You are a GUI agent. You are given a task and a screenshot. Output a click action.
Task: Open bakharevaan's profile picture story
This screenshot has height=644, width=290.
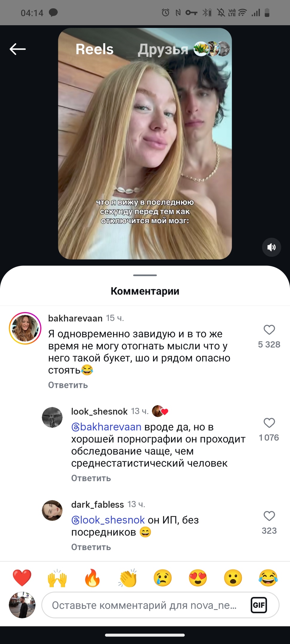point(25,328)
